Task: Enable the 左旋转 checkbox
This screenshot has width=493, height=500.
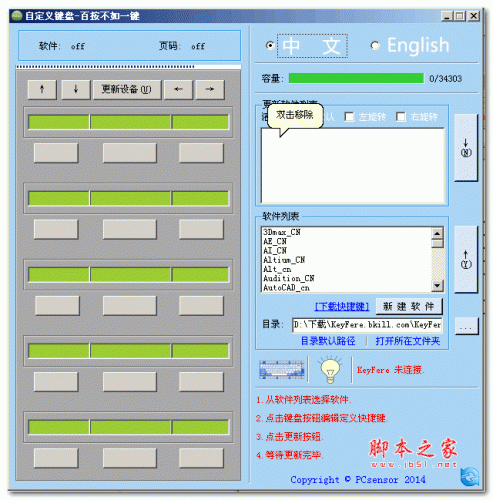Action: [x=349, y=117]
